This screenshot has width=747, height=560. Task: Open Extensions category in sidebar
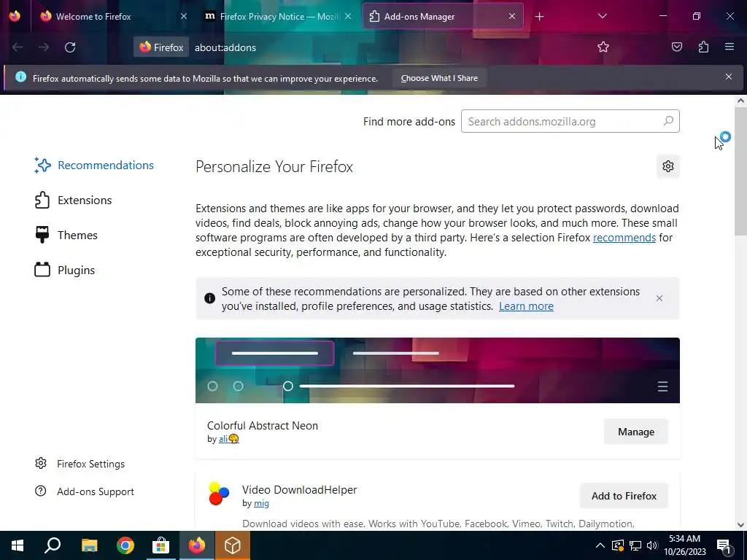tap(73, 200)
